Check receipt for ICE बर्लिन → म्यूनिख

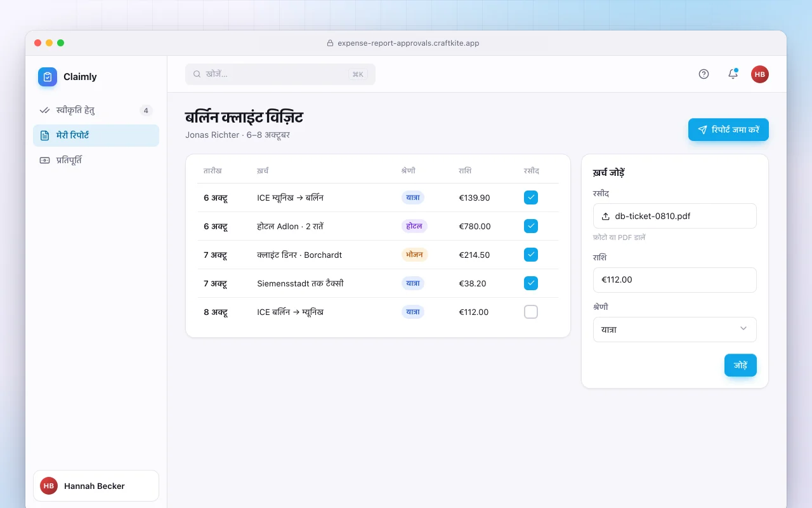(x=531, y=312)
